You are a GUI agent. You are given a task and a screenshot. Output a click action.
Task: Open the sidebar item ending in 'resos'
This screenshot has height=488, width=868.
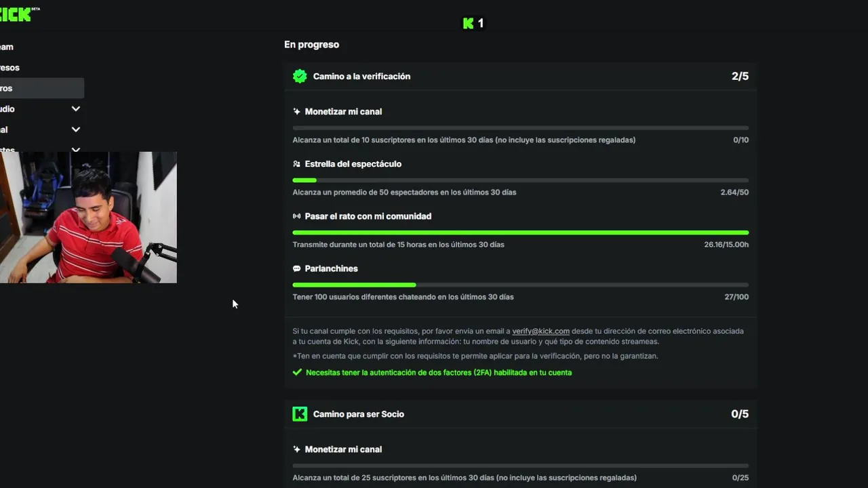pos(9,68)
